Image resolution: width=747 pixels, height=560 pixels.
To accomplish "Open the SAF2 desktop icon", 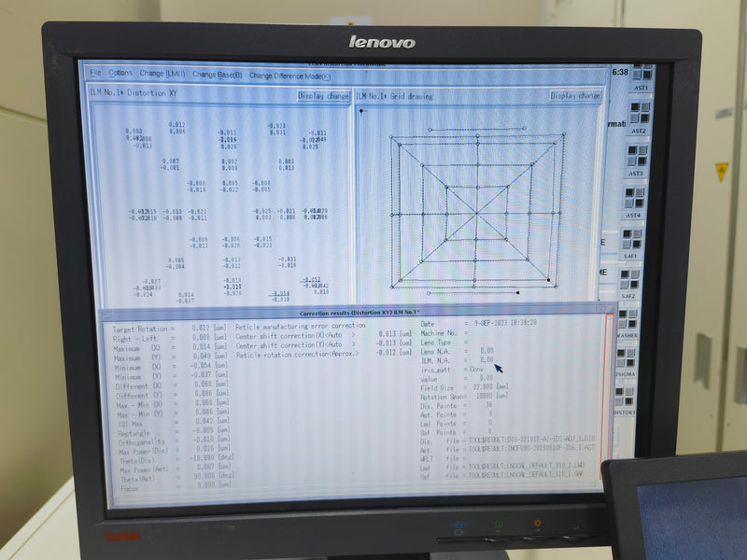I will tap(628, 284).
